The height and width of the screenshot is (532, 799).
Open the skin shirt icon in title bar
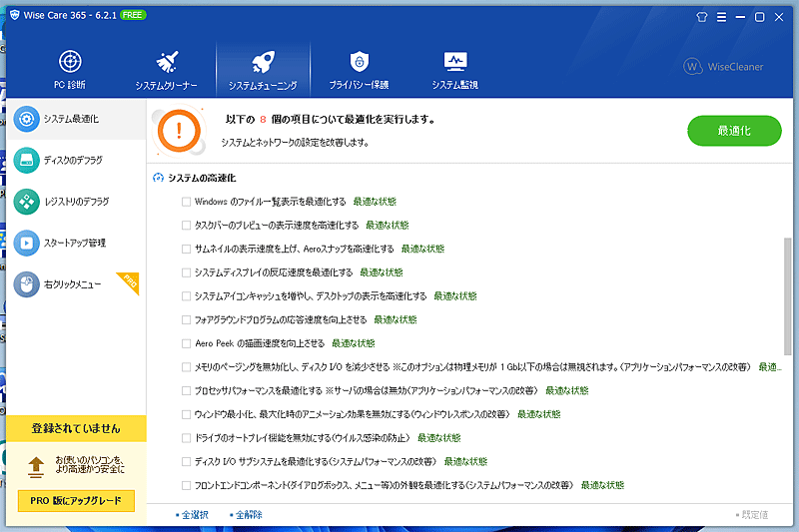tap(702, 17)
